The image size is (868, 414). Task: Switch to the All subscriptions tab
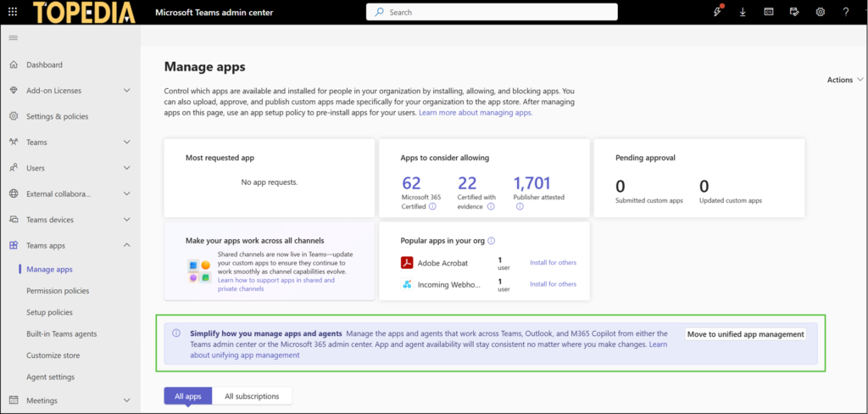coord(252,396)
